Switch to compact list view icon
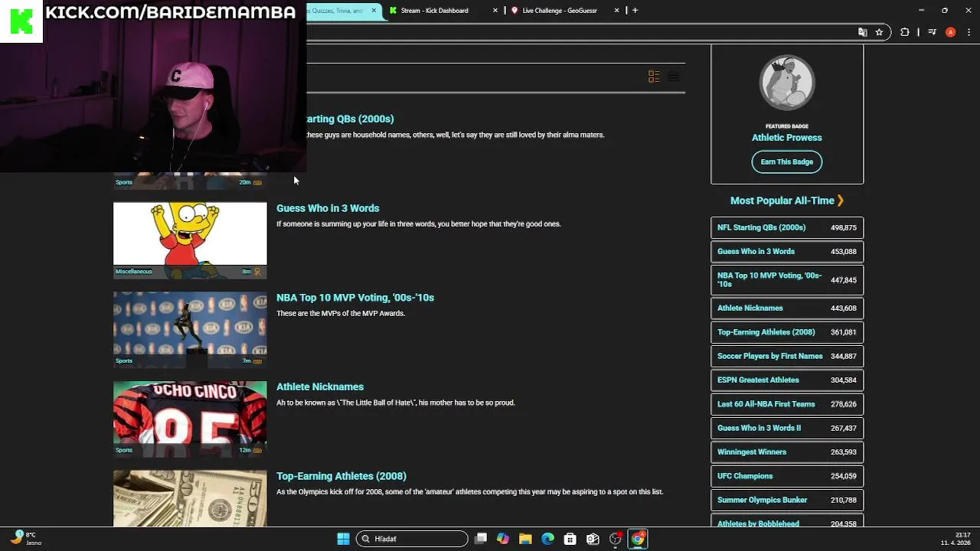The width and height of the screenshot is (980, 551). [673, 77]
